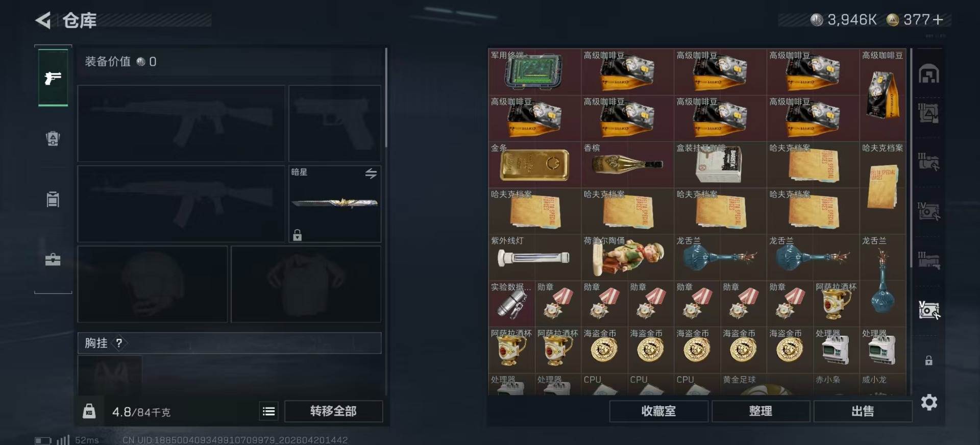Click the swap arrows on 暗星 knife
Image resolution: width=980 pixels, height=445 pixels.
[371, 174]
